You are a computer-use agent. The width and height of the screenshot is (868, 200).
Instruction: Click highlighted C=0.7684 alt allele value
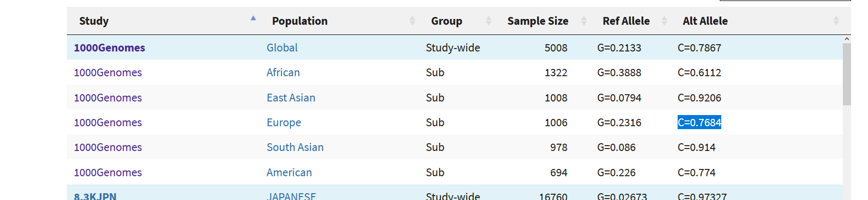(699, 122)
